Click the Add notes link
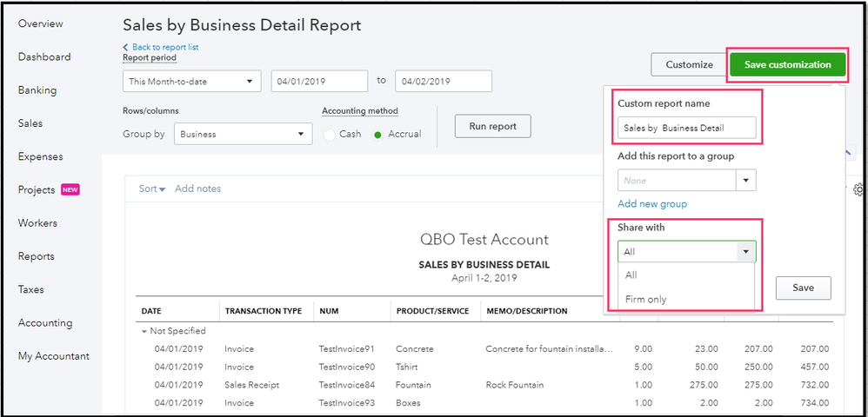This screenshot has height=417, width=868. 197,189
